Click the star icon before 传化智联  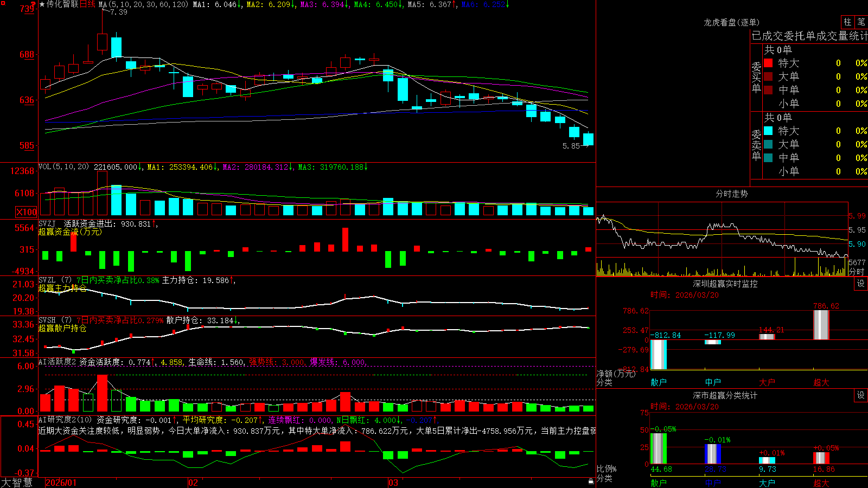coord(42,4)
